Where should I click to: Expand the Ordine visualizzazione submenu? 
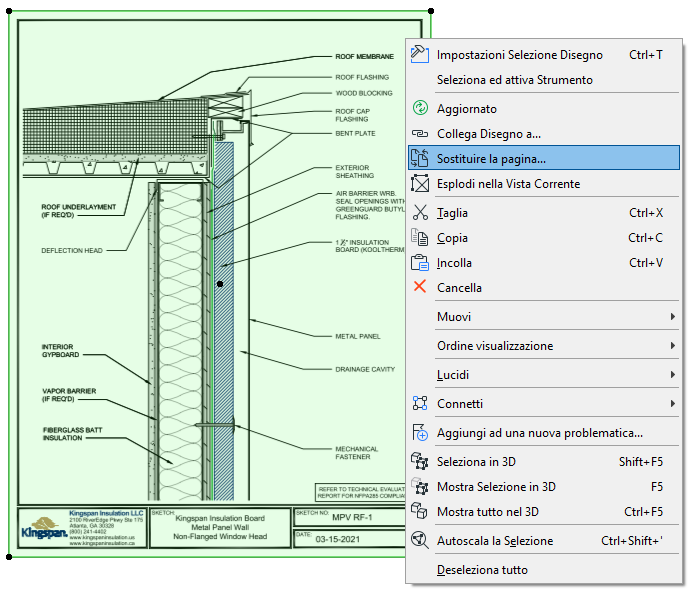(x=671, y=346)
